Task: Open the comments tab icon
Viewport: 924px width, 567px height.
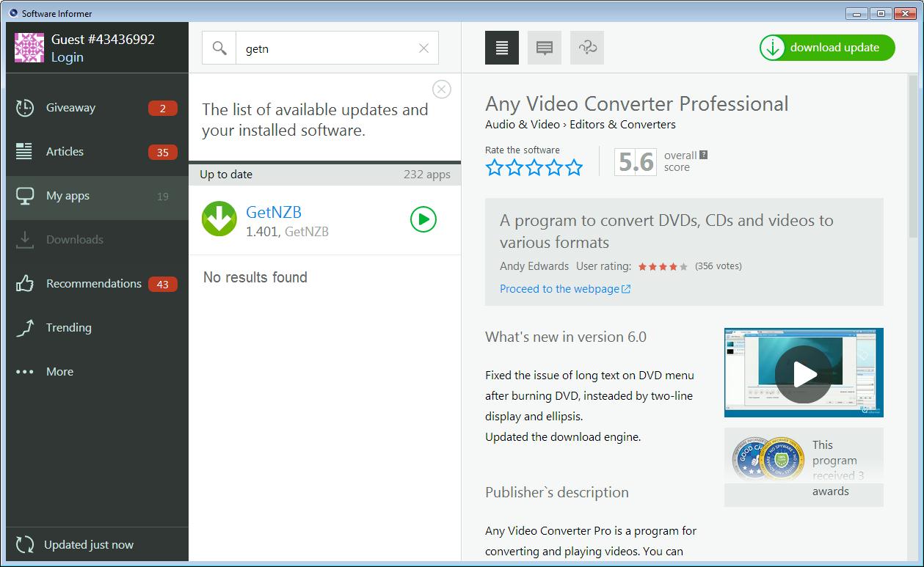Action: (x=545, y=48)
